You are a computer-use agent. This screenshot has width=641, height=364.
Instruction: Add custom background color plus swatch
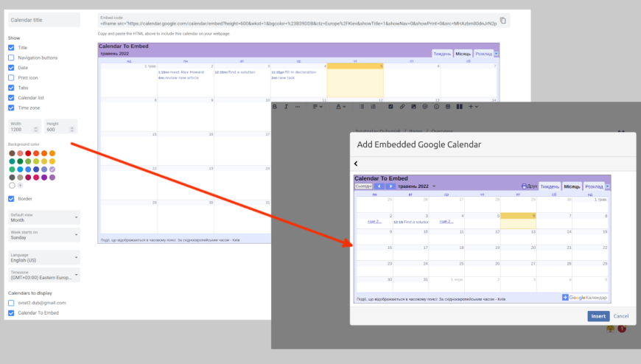(x=20, y=185)
